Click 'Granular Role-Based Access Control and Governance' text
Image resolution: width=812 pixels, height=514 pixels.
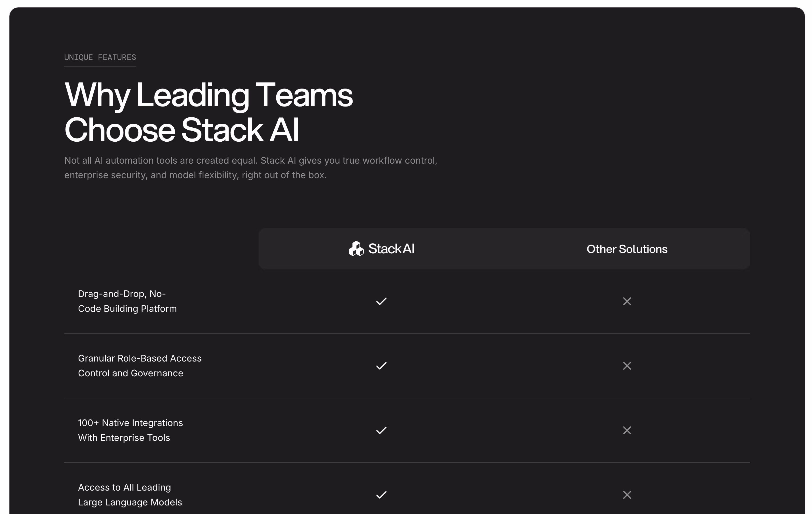pyautogui.click(x=140, y=366)
